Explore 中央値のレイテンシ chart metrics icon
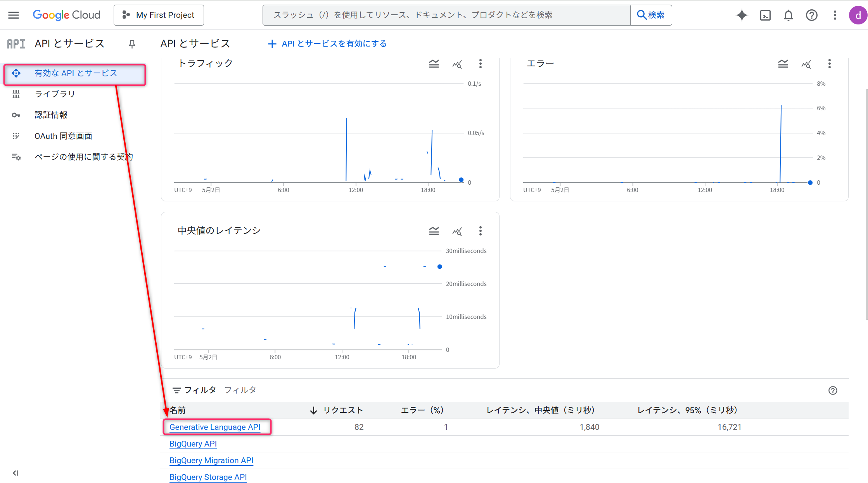Viewport: 868px width, 483px height. coord(457,232)
